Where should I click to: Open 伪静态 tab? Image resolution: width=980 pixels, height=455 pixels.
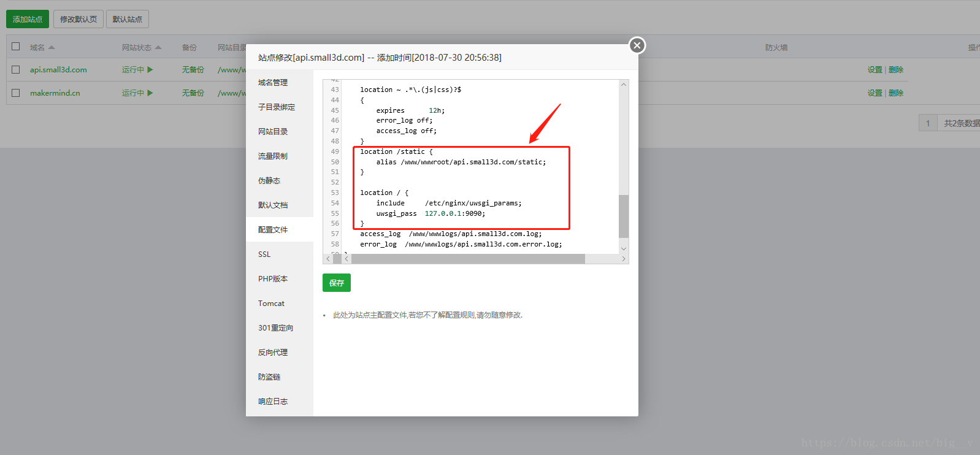[x=280, y=180]
